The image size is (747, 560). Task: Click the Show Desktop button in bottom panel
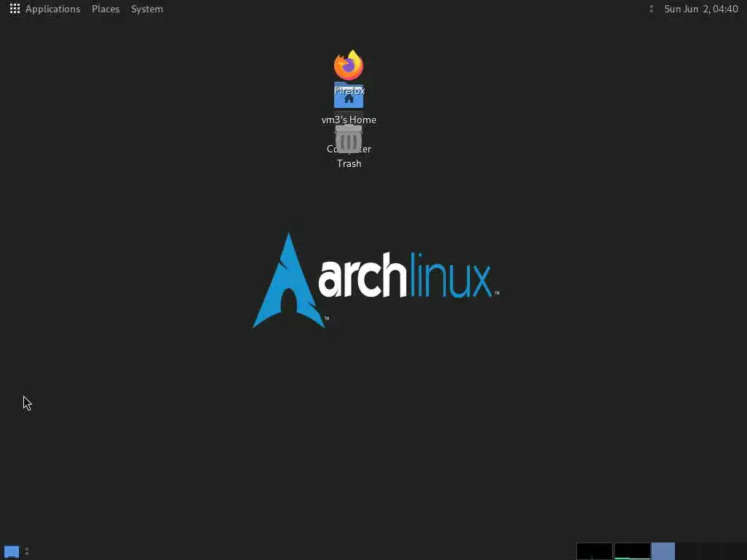pyautogui.click(x=12, y=552)
